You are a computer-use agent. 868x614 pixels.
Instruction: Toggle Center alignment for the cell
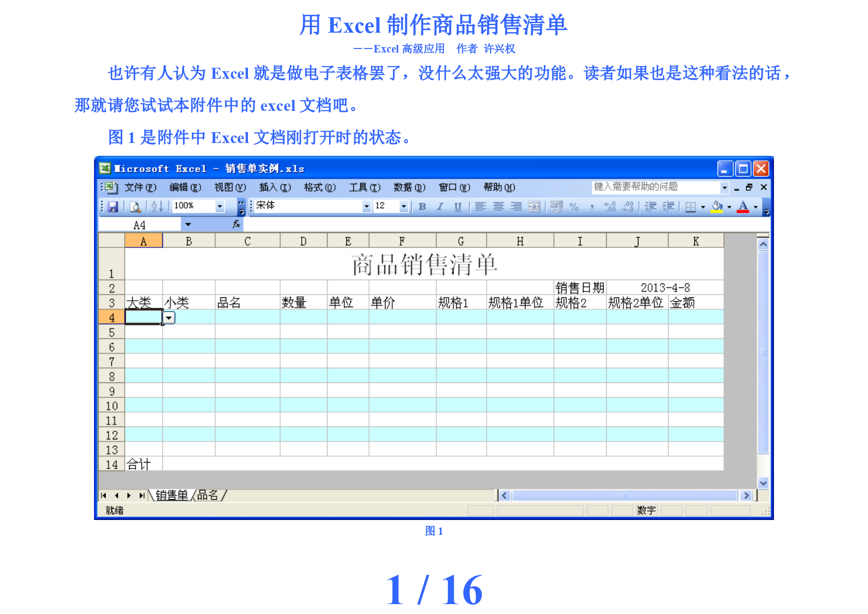coord(498,206)
